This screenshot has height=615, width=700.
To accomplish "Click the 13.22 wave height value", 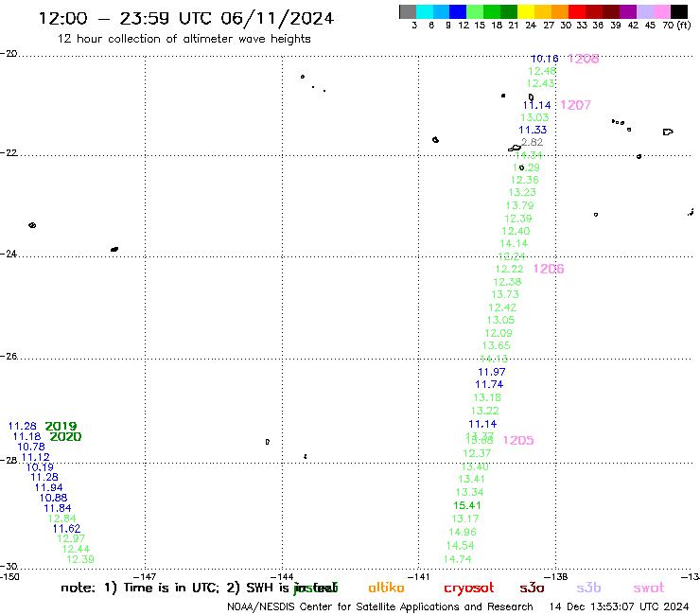I will [x=485, y=411].
